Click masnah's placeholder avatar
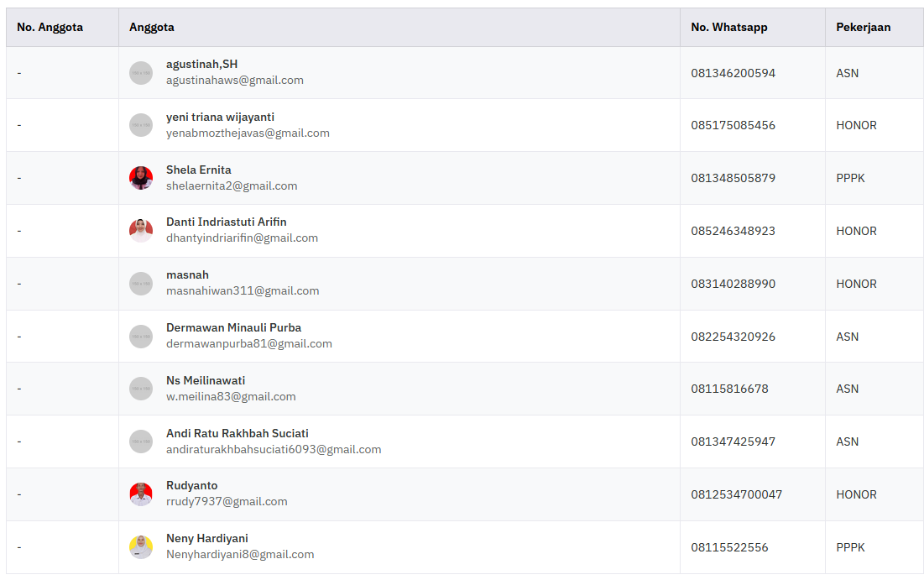Viewport: 924px width, 580px height. (x=141, y=284)
